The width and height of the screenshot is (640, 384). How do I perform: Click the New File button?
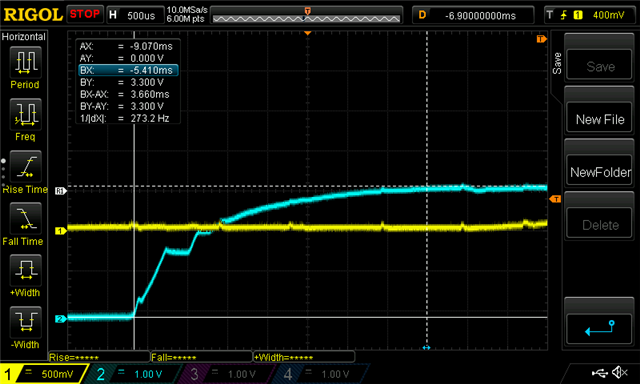(599, 119)
